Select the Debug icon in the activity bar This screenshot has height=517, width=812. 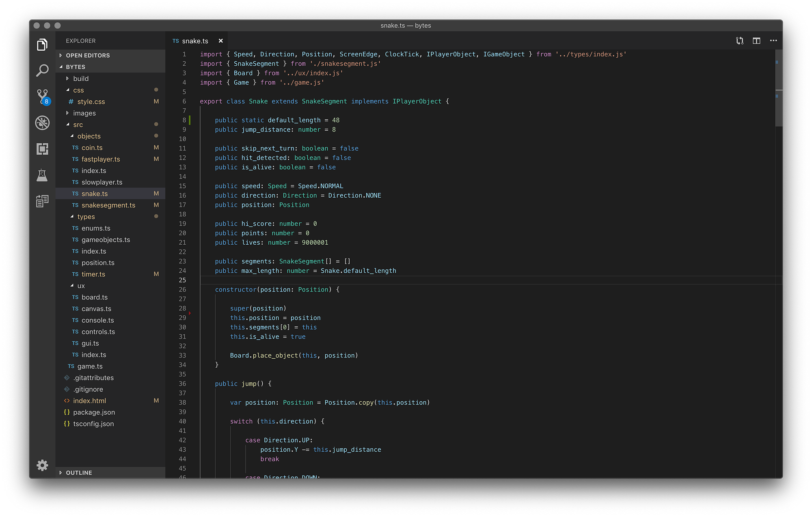click(42, 123)
